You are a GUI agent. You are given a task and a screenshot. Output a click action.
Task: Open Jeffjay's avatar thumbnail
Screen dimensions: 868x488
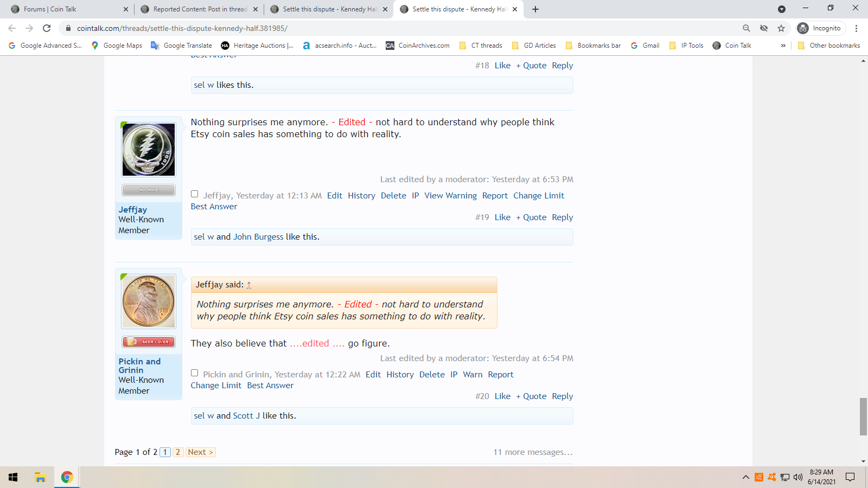(149, 150)
